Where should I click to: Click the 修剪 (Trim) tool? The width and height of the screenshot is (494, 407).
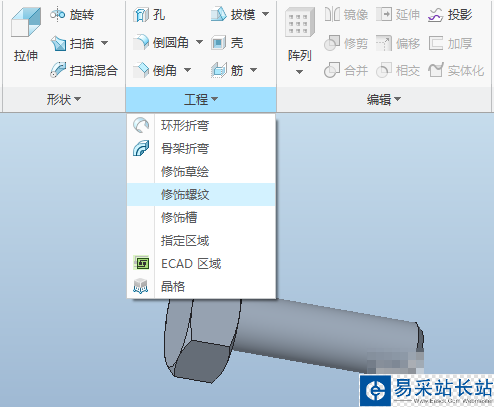[x=346, y=43]
